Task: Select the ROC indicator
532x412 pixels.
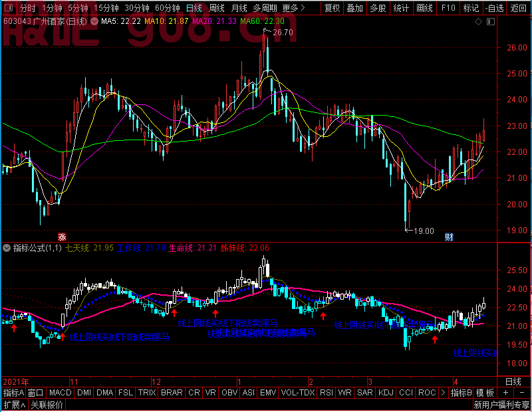Action: [427, 393]
